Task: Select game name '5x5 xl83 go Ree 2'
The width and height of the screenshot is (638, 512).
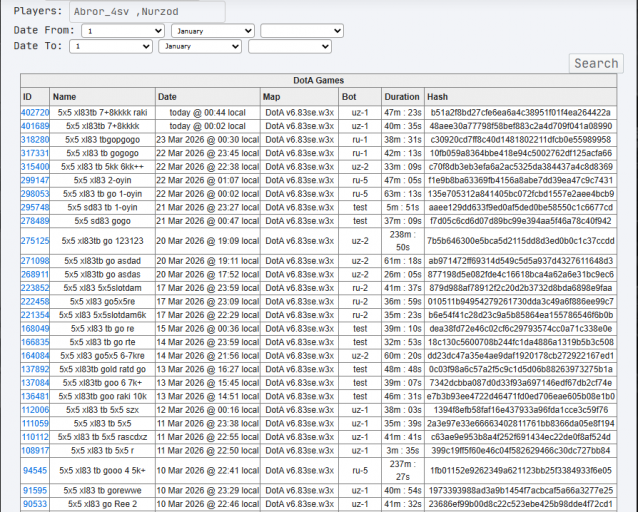Action: 103,504
